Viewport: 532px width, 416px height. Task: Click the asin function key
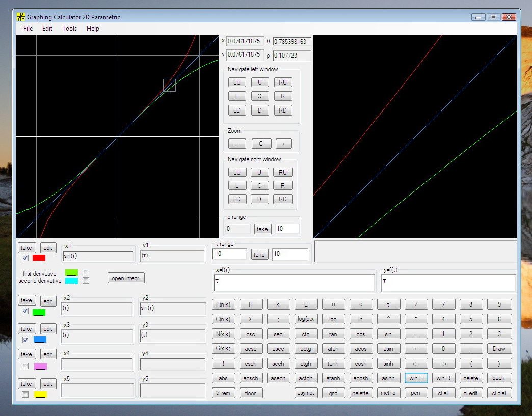(388, 349)
